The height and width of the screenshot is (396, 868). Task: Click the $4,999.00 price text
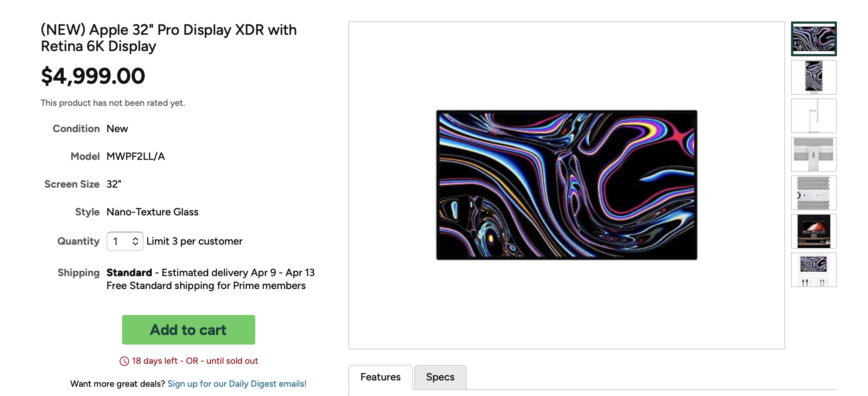tap(93, 76)
